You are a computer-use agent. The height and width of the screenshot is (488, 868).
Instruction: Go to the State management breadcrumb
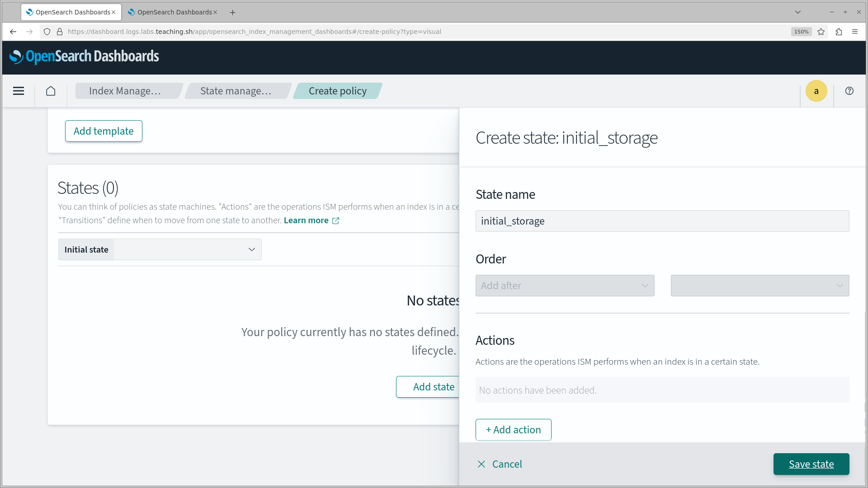(236, 91)
